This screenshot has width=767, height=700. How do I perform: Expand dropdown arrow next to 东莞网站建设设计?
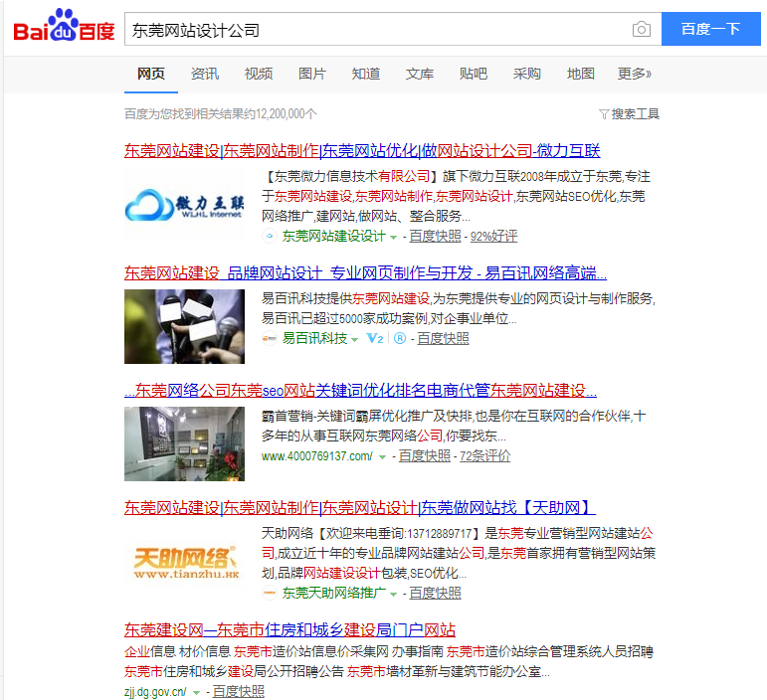pyautogui.click(x=393, y=238)
